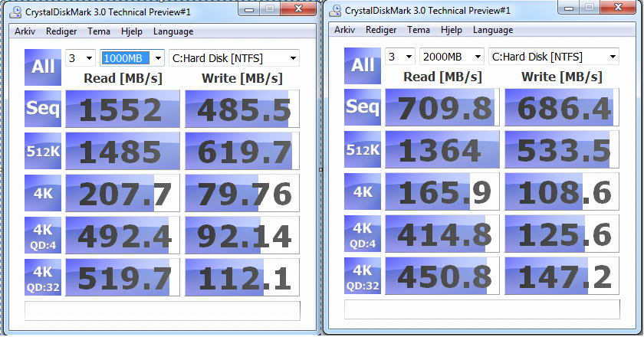Expand the test count dropdown in left window
The height and width of the screenshot is (337, 644).
coord(80,58)
